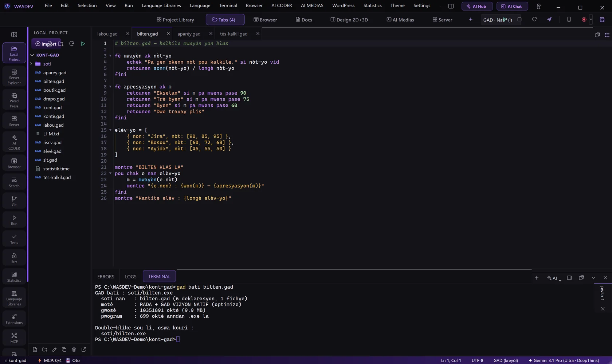Collapse the KONT-GAD project tree

32,55
